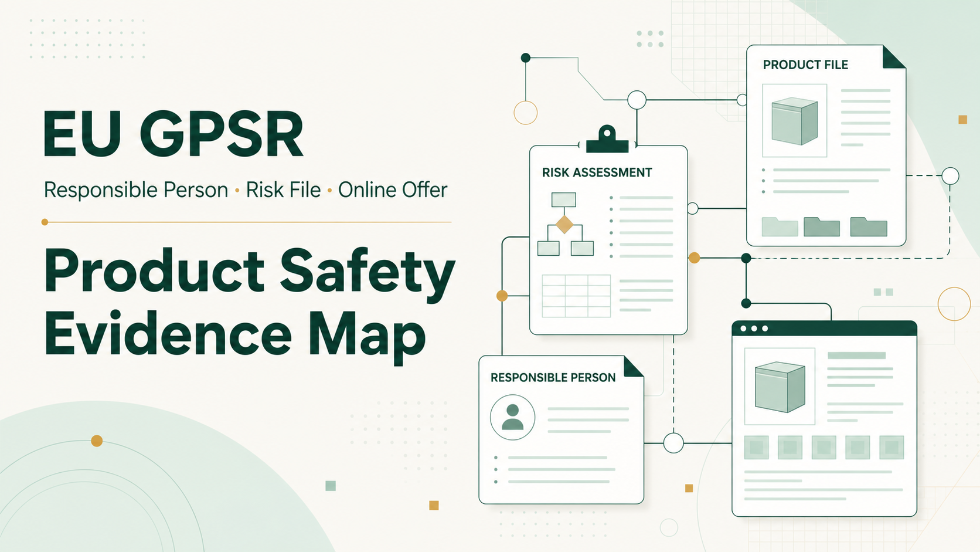Click the table grid in Risk Assessment card
The width and height of the screenshot is (980, 552).
pyautogui.click(x=576, y=296)
